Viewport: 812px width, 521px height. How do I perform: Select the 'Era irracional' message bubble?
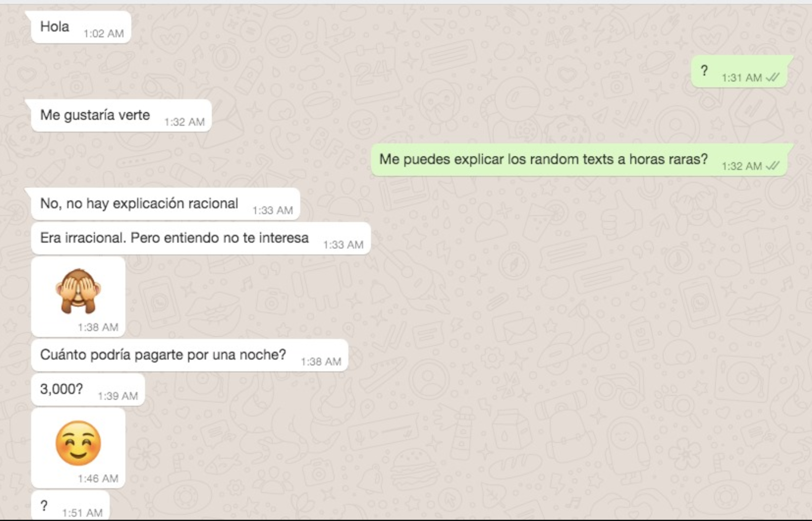pyautogui.click(x=201, y=238)
